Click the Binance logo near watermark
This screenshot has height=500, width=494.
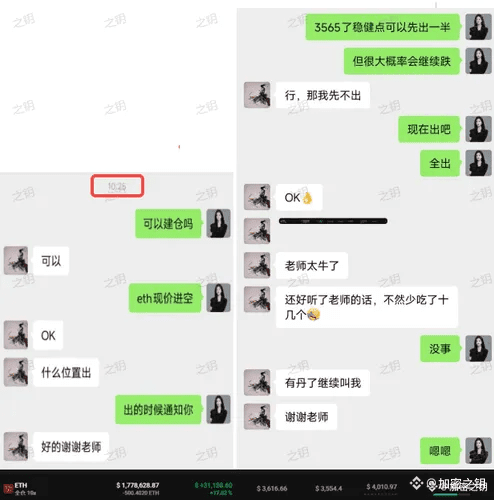[x=416, y=483]
